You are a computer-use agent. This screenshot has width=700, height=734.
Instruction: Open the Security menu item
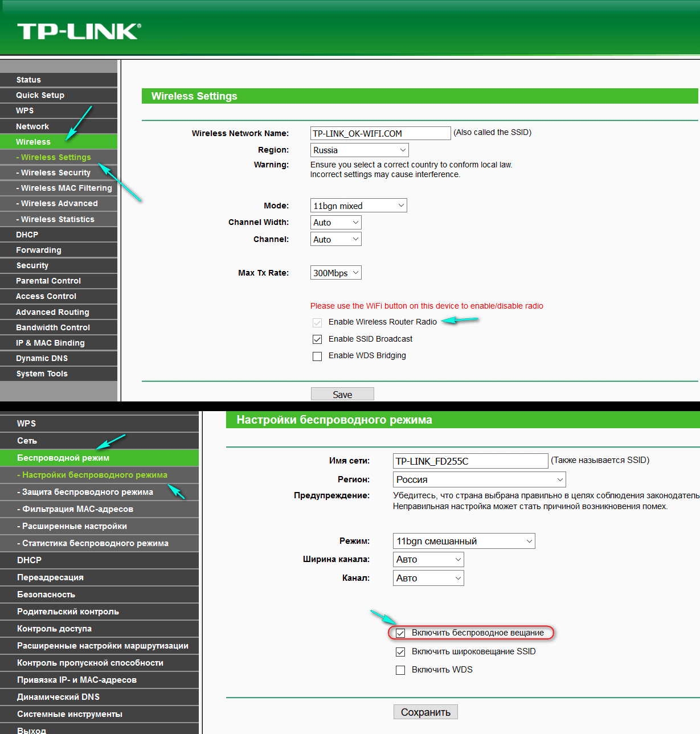[59, 265]
